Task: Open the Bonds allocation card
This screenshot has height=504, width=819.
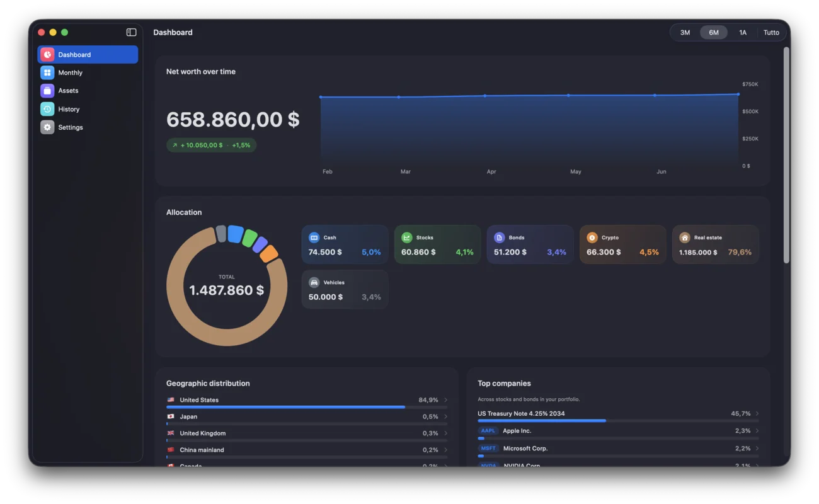Action: coord(530,244)
